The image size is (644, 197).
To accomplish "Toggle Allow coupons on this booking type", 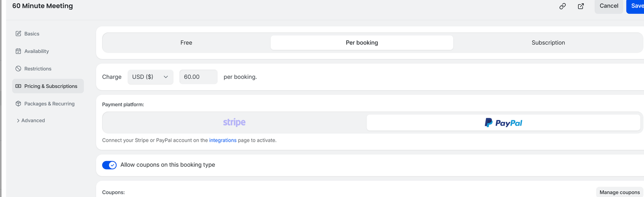I will (109, 165).
